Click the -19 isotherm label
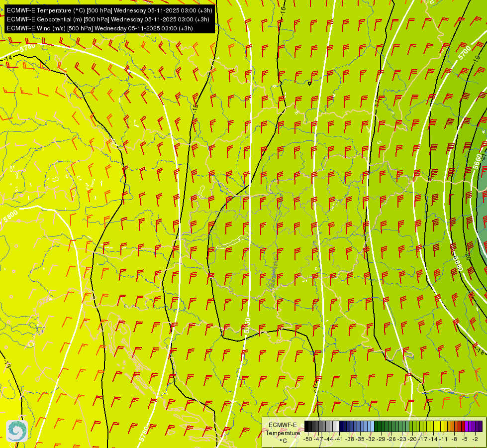 [x=477, y=59]
